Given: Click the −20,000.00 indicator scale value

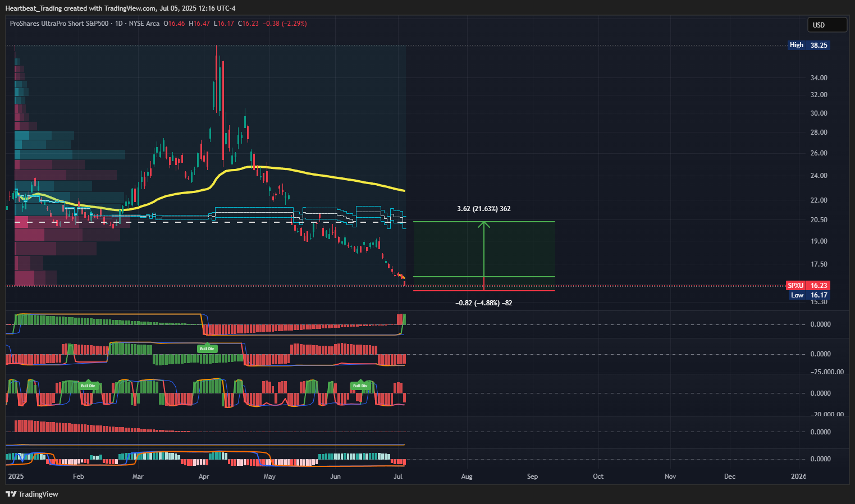Looking at the screenshot, I should pyautogui.click(x=826, y=415).
